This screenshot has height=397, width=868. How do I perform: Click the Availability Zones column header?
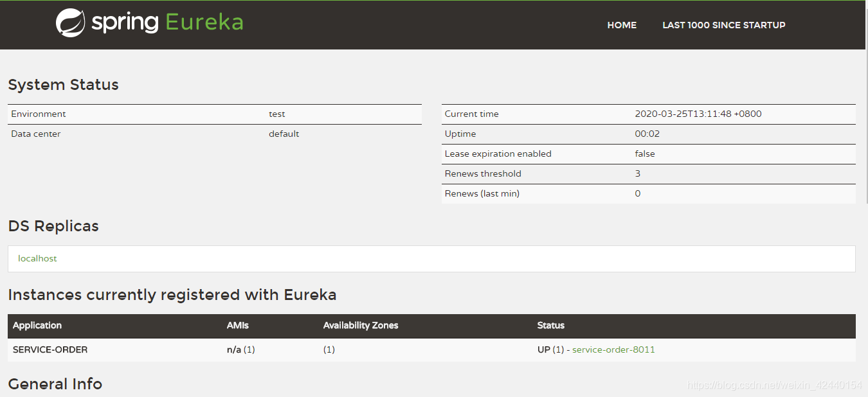click(x=361, y=326)
